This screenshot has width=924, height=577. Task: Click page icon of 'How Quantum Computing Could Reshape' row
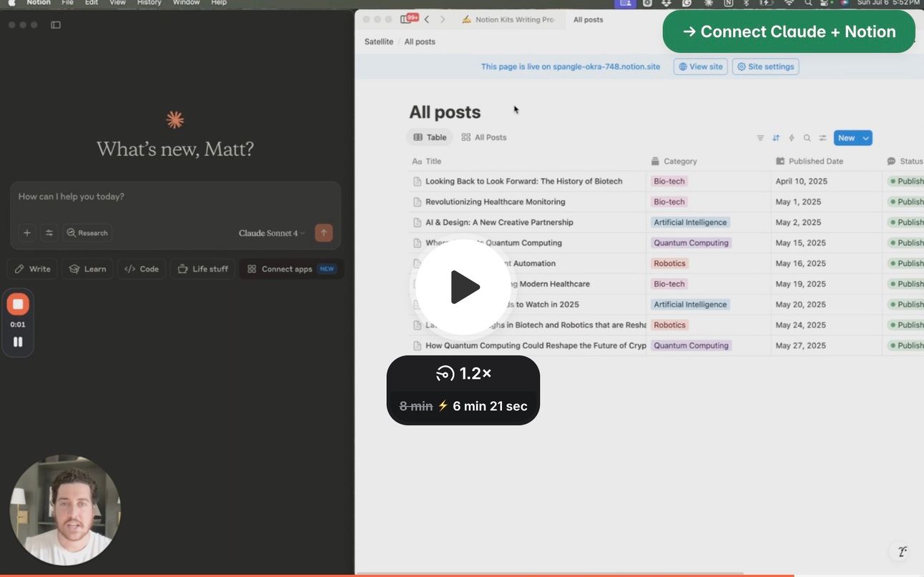[x=418, y=345]
